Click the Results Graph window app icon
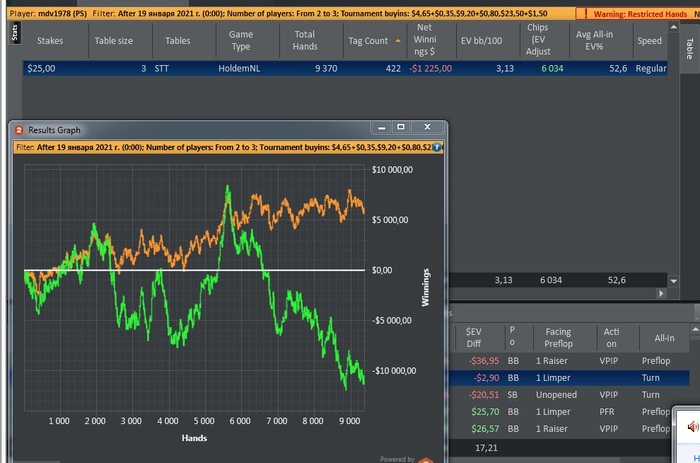This screenshot has height=463, width=700. click(x=19, y=130)
